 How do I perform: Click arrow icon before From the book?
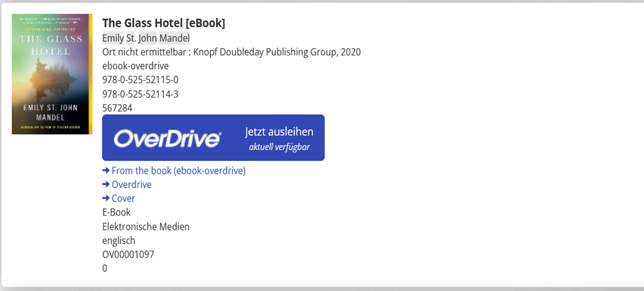(x=106, y=171)
